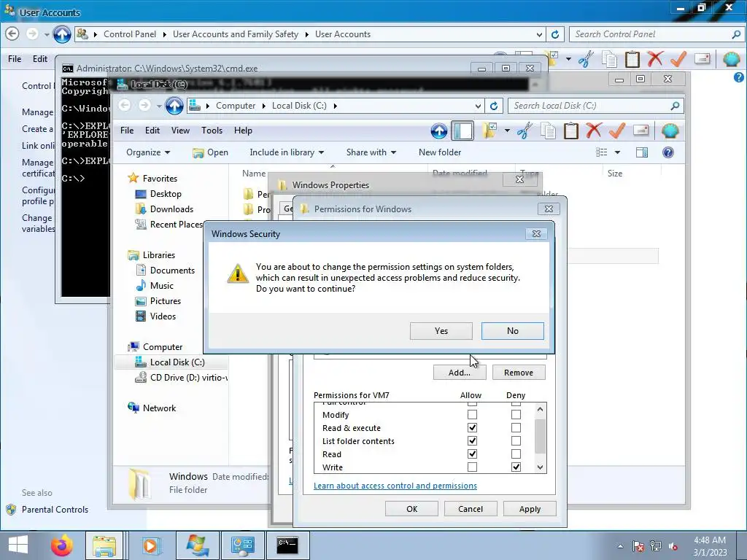The width and height of the screenshot is (747, 560).
Task: Open the Start menu
Action: 18,545
